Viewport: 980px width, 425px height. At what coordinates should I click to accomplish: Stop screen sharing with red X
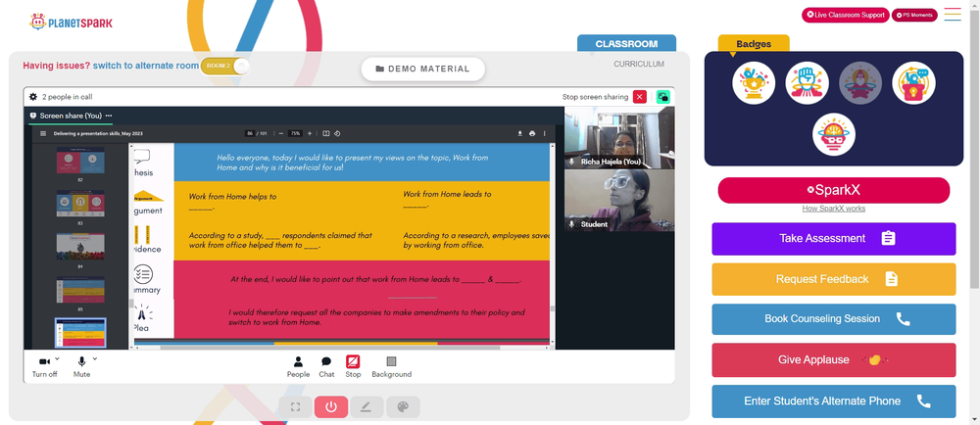(639, 97)
